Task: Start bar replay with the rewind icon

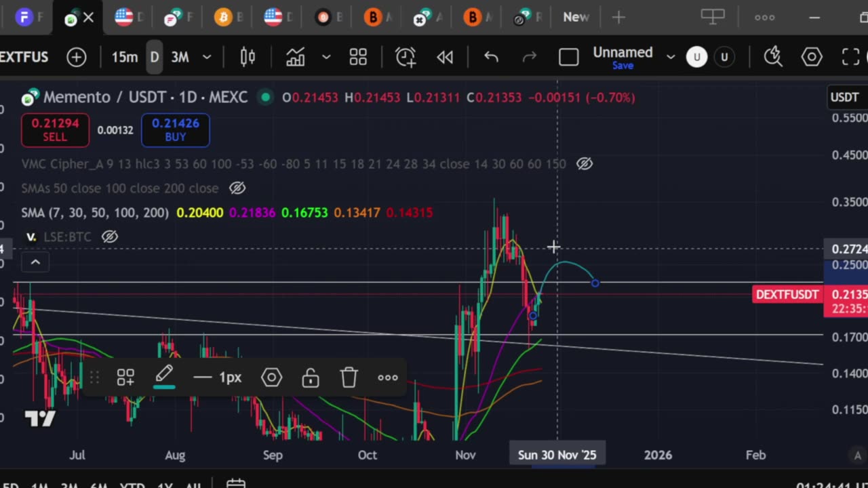Action: coord(445,58)
